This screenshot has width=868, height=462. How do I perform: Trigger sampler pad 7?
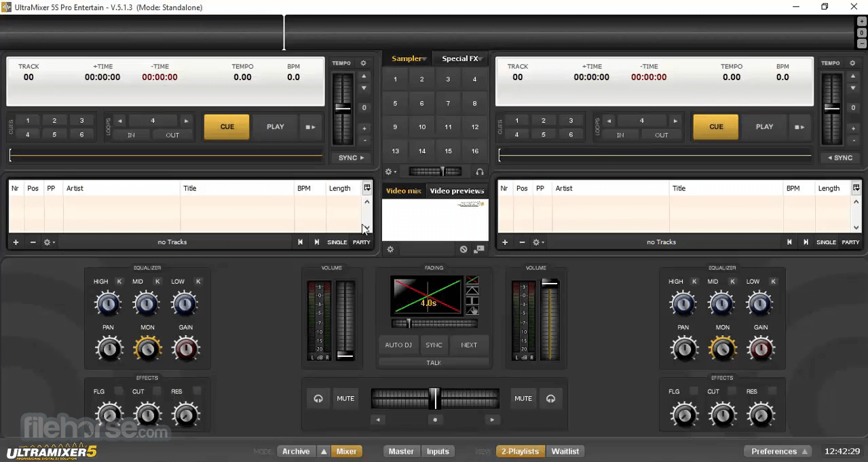(x=448, y=103)
